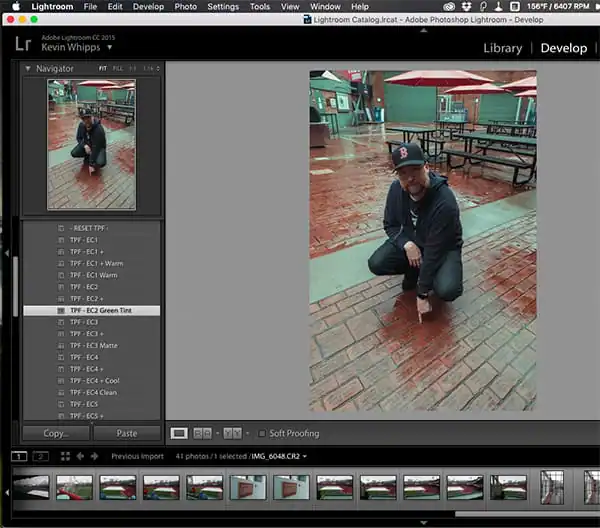Open the Settings menu
The image size is (600, 528).
coord(223,7)
